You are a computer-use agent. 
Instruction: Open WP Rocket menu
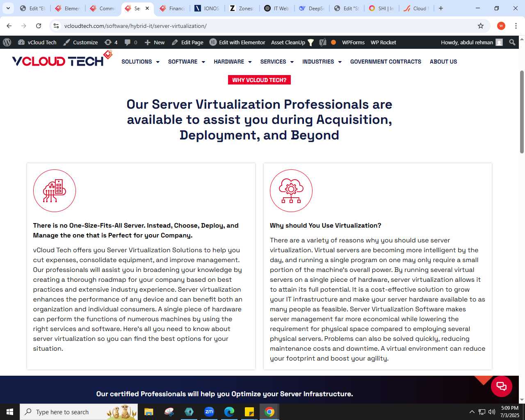tap(383, 42)
